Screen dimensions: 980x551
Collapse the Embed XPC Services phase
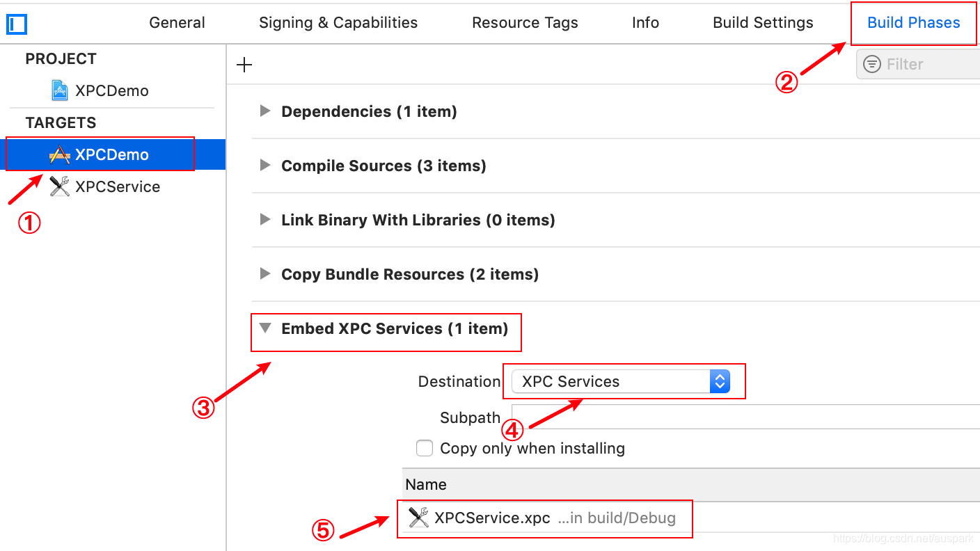pos(264,328)
